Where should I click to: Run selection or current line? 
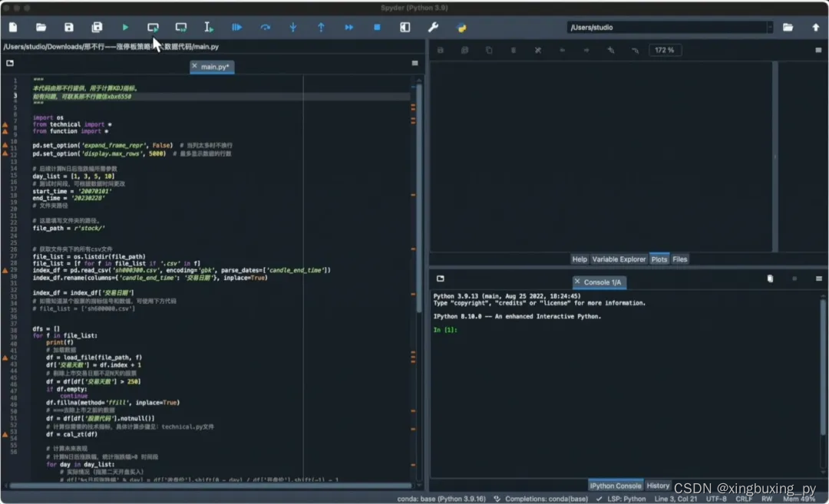[x=209, y=28]
